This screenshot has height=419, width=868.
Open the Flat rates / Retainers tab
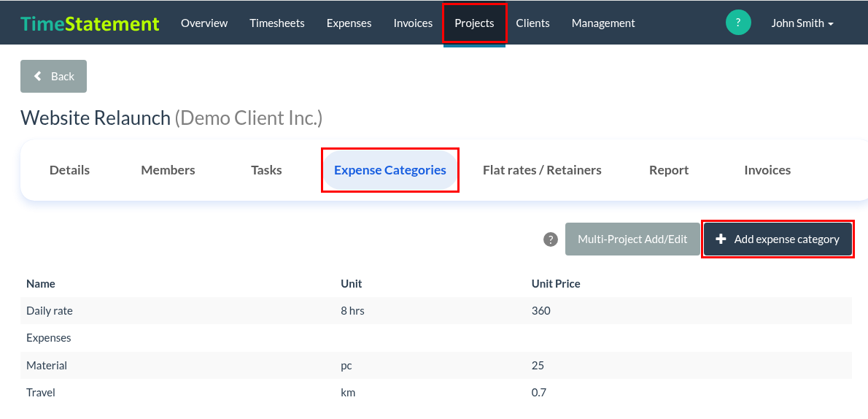pyautogui.click(x=542, y=170)
